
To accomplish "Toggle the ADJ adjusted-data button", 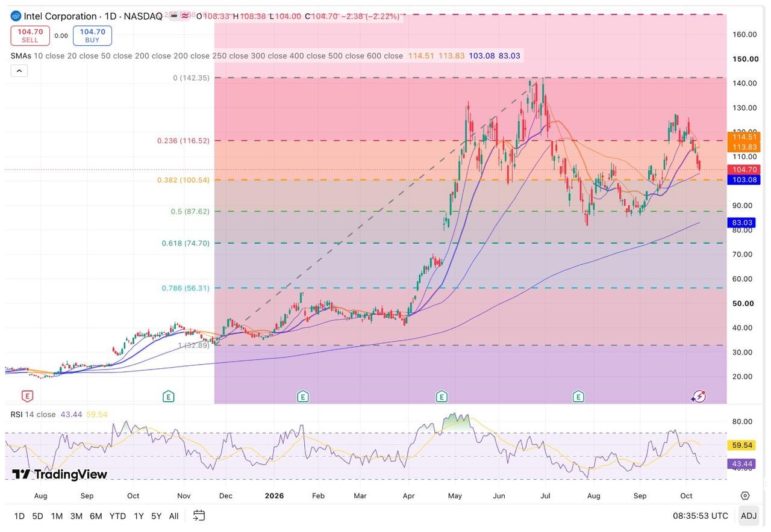I will pyautogui.click(x=749, y=516).
